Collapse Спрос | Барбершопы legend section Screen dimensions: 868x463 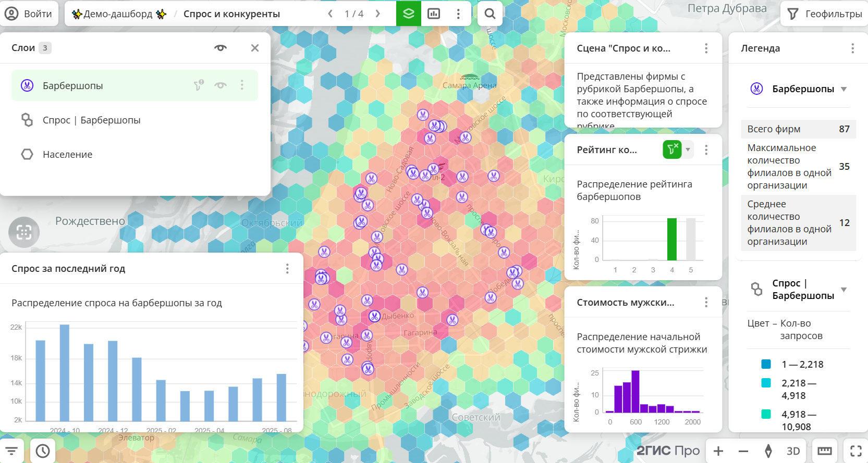click(x=843, y=290)
